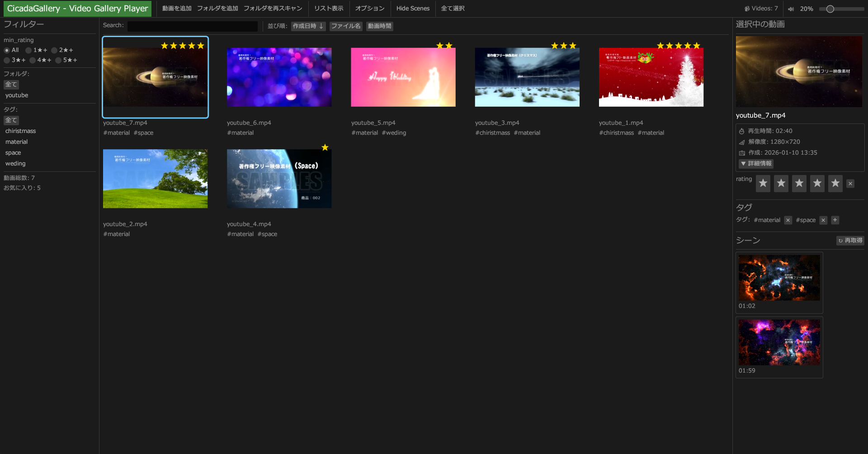This screenshot has height=454, width=868.
Task: Add a new tag with plus button
Action: (835, 220)
